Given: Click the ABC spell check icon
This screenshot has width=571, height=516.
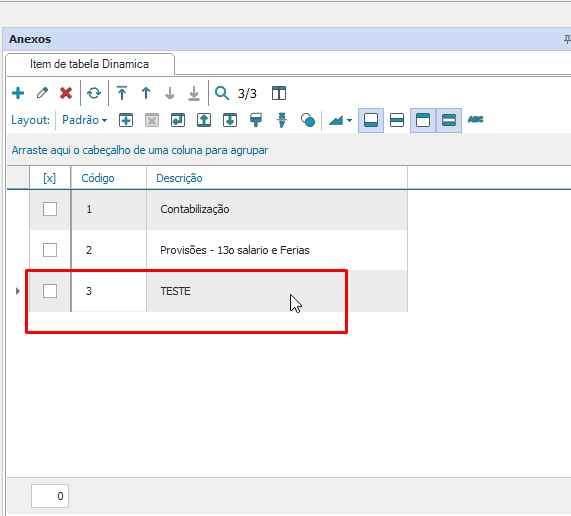Looking at the screenshot, I should coord(475,119).
